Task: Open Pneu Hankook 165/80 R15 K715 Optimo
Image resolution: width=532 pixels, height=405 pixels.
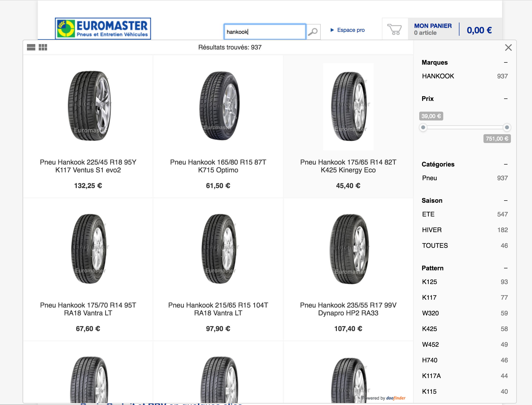Action: [x=218, y=166]
